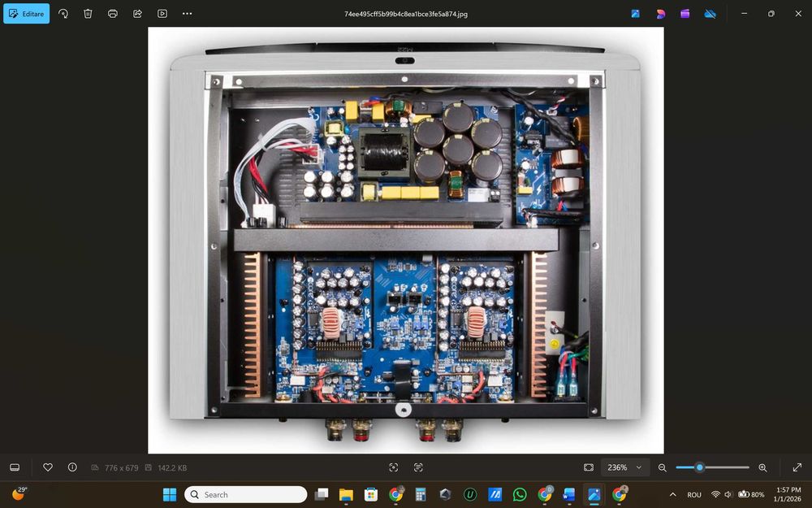
Task: Click the 776 x 679 dimensions text
Action: point(121,467)
